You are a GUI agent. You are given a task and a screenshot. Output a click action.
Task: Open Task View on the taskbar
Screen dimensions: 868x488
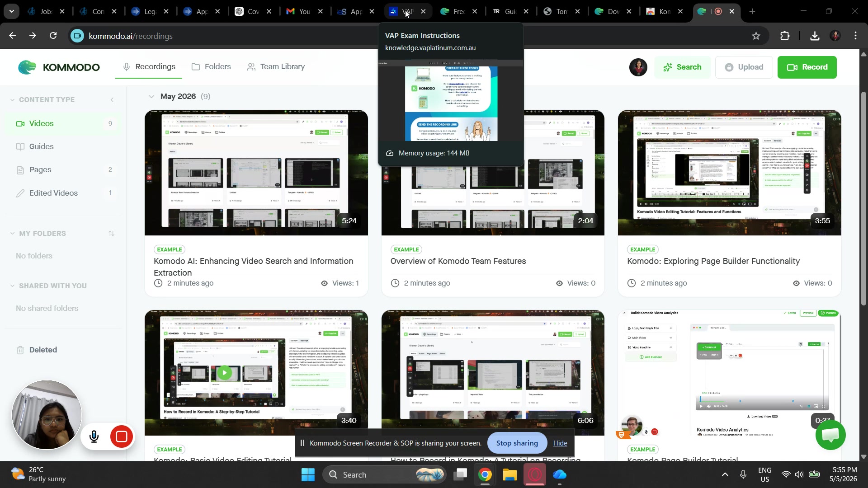click(460, 475)
